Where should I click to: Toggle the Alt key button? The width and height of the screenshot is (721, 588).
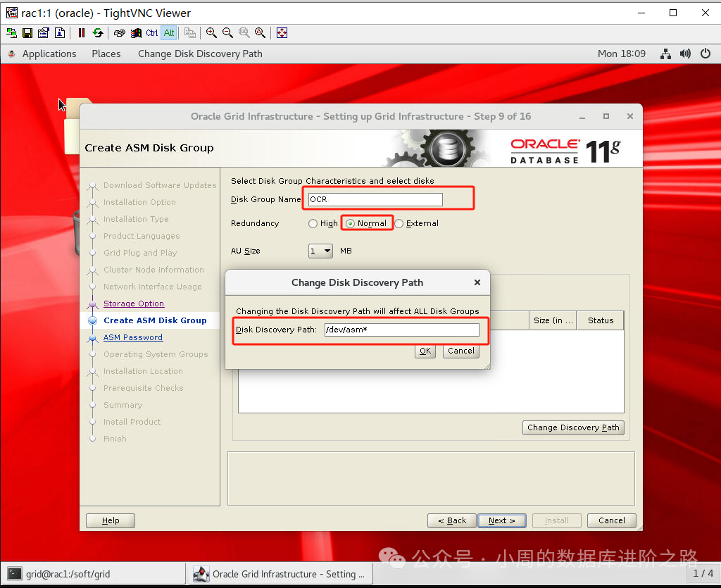(169, 32)
